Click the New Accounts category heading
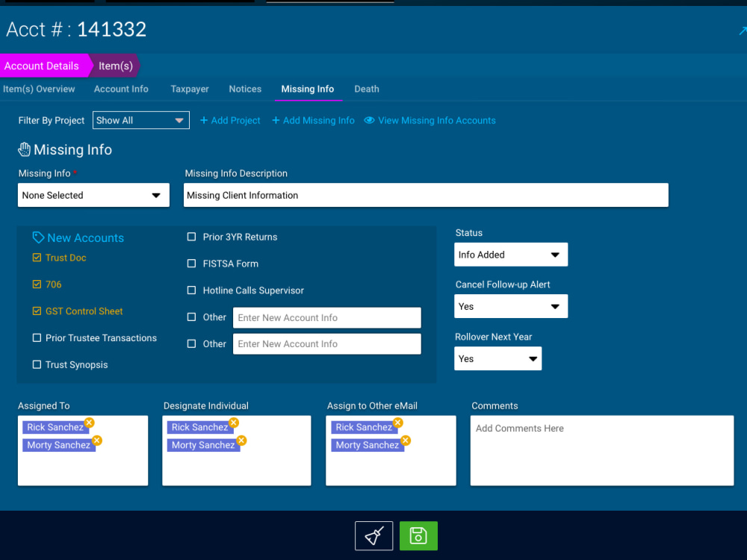 point(85,237)
